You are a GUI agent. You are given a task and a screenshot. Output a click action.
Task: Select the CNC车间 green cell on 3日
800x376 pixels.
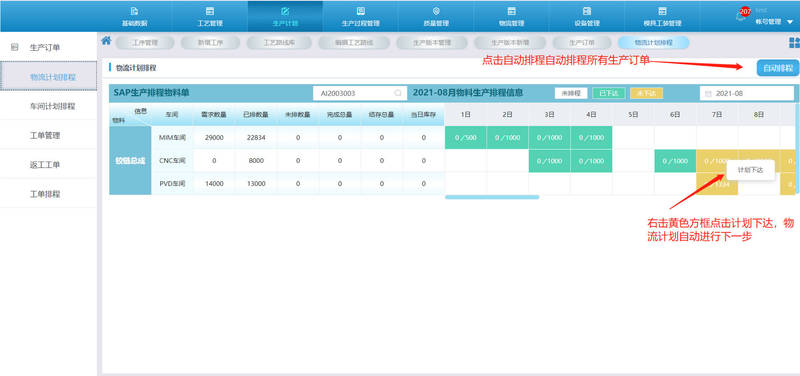coord(549,161)
